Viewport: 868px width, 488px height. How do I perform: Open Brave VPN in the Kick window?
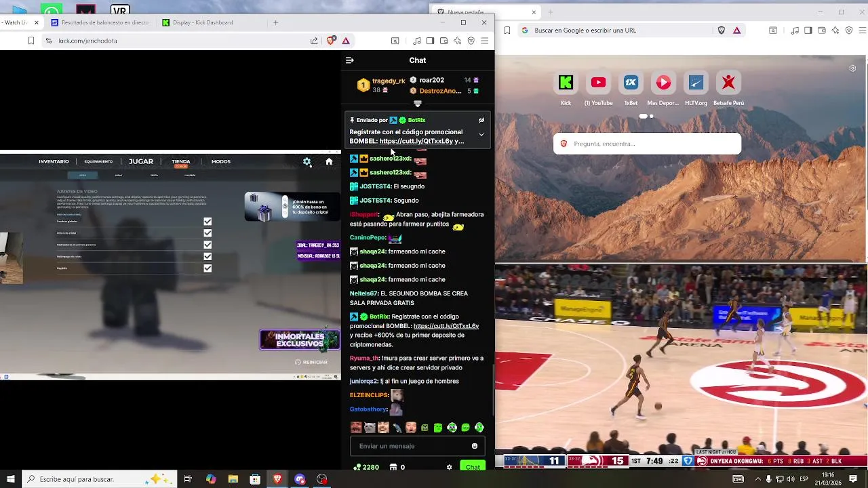pyautogui.click(x=471, y=41)
